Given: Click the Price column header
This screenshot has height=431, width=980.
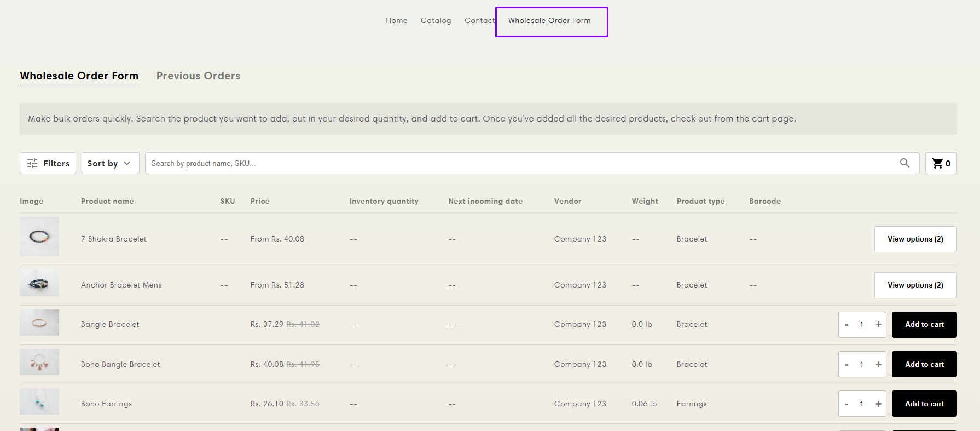Looking at the screenshot, I should point(260,201).
